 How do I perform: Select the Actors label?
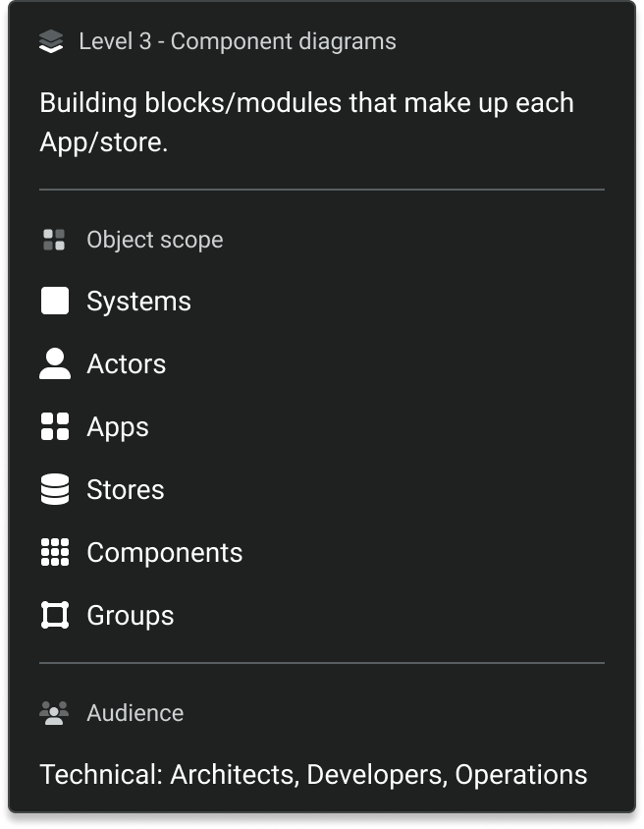(127, 364)
